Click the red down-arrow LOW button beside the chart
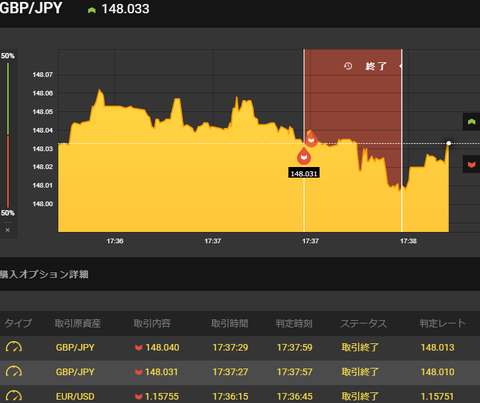 [471, 164]
